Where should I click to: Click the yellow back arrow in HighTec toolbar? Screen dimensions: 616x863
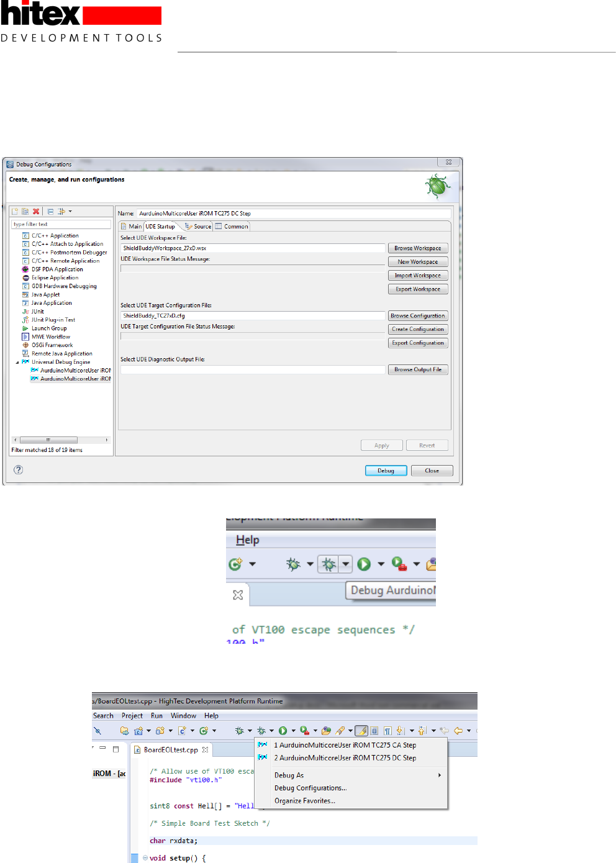pyautogui.click(x=458, y=731)
